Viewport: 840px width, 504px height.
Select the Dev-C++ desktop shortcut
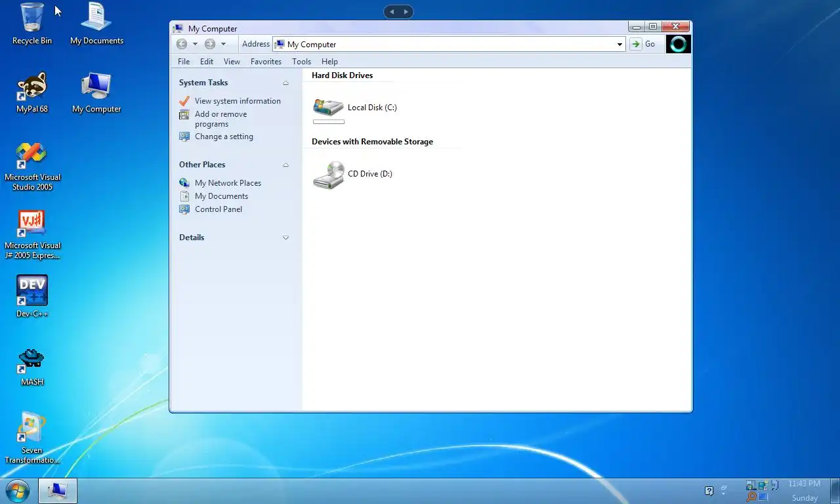pyautogui.click(x=32, y=297)
